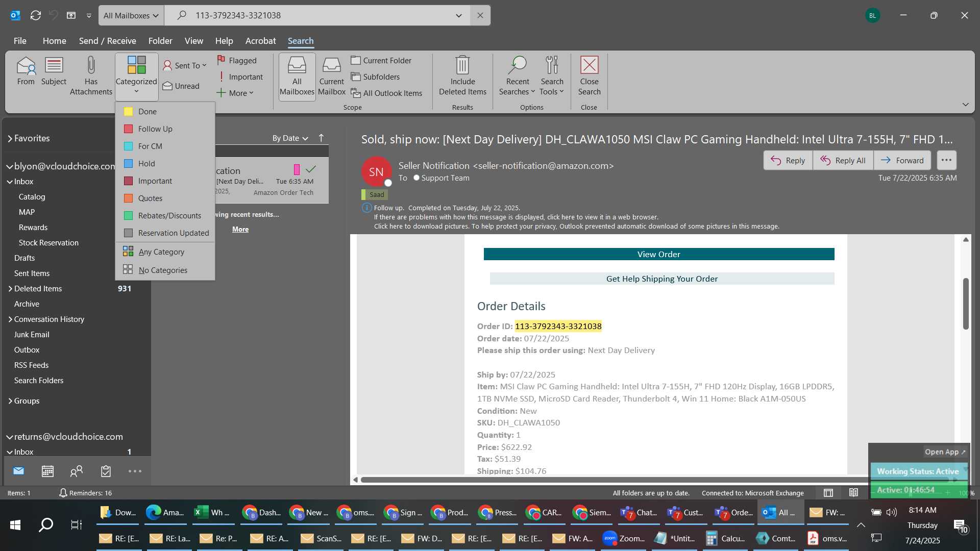Toggle Include Deleted Items
Screen dimensions: 980x551
(462, 76)
